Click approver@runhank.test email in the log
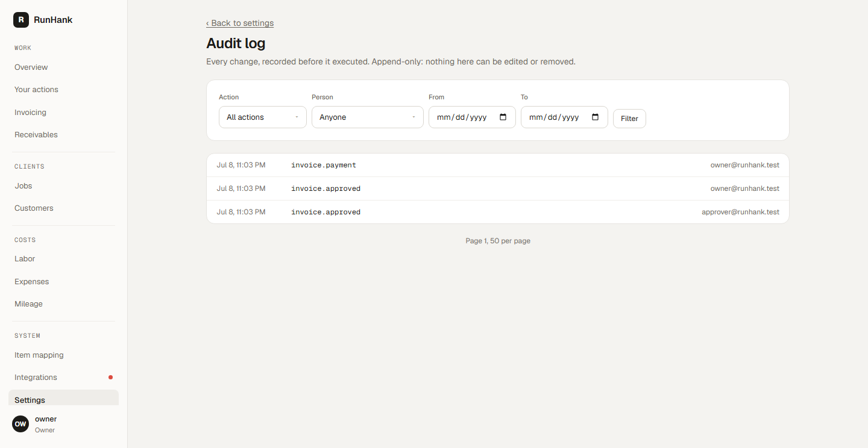This screenshot has width=868, height=448. click(740, 212)
